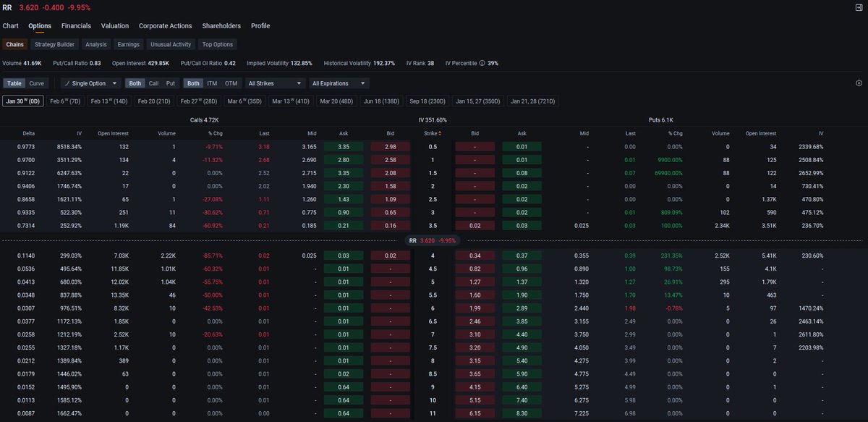This screenshot has width=868, height=422.
Task: Click call Bid 2.98 at strike 0.5
Action: click(x=389, y=146)
